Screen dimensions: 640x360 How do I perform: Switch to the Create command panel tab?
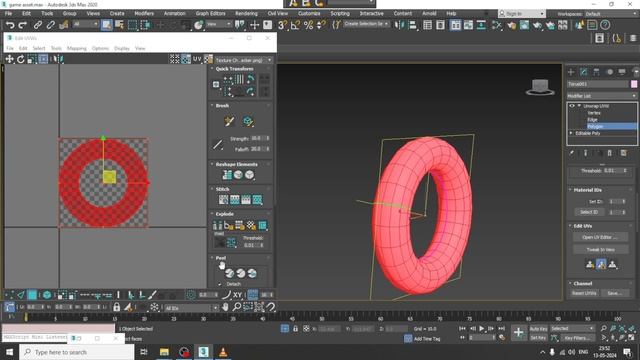pos(571,72)
